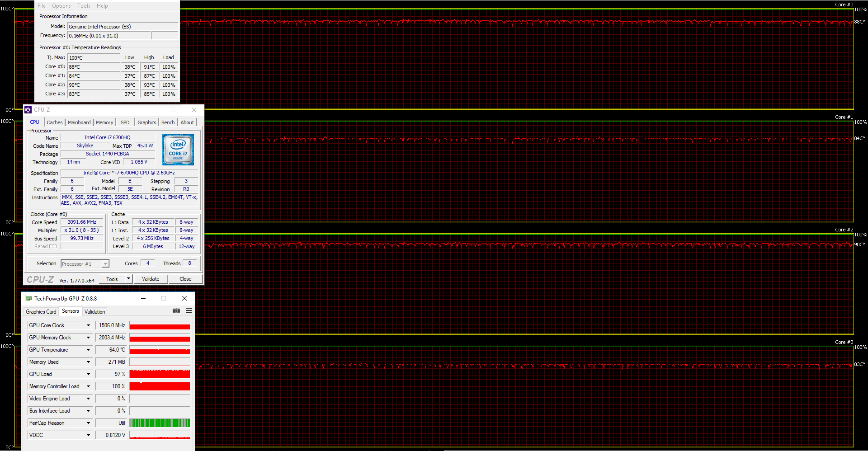Click the Core Speed value 3091.66 MHz

point(82,222)
